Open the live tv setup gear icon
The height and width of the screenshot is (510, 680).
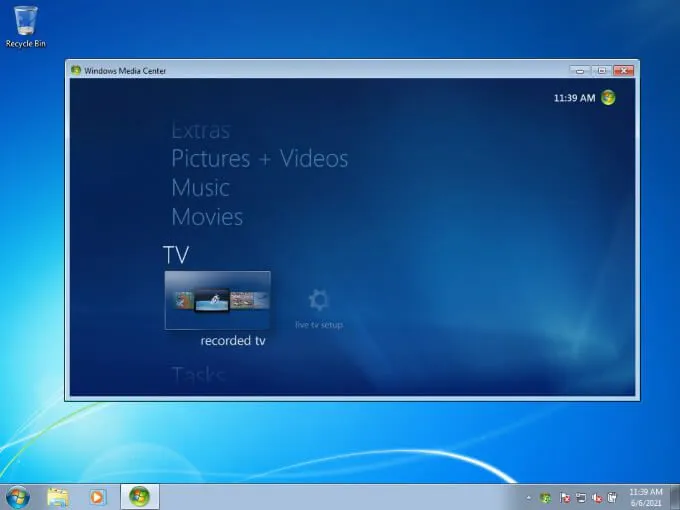tap(319, 300)
